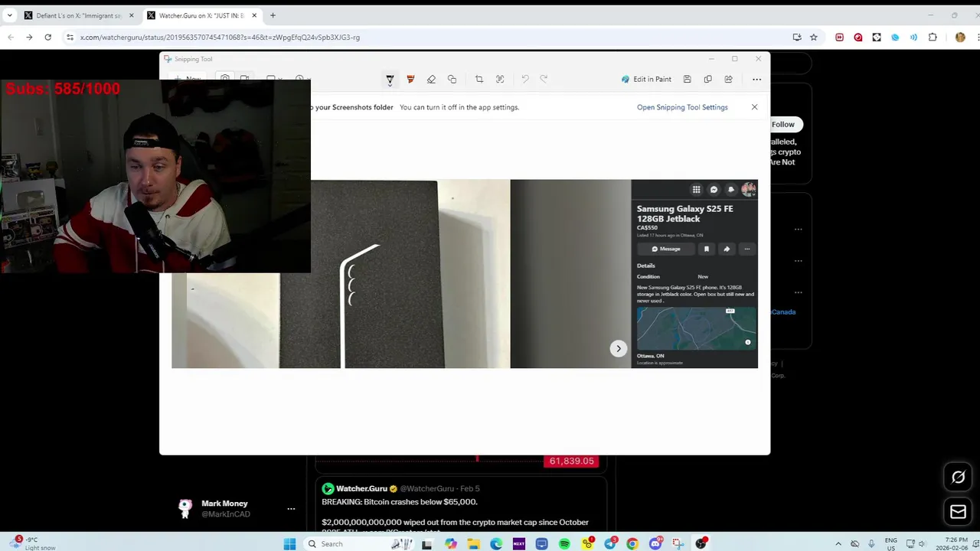Open a new browser tab
Screen dimensions: 980x551
[x=273, y=15]
